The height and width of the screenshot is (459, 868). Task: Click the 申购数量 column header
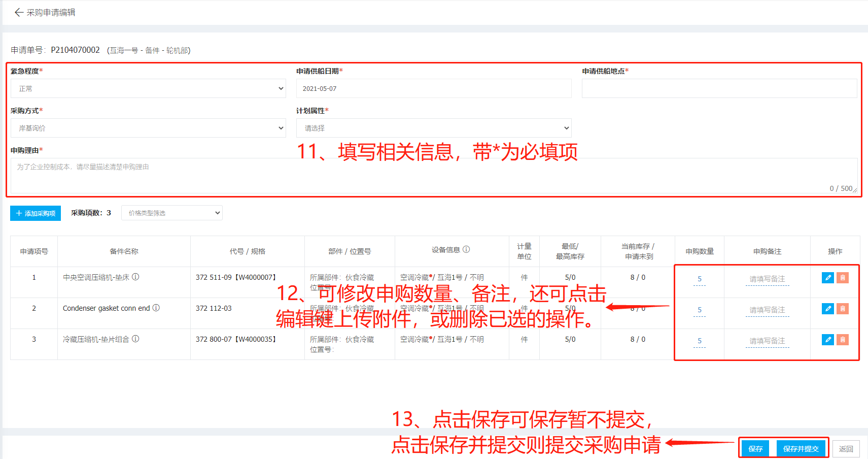click(x=700, y=251)
